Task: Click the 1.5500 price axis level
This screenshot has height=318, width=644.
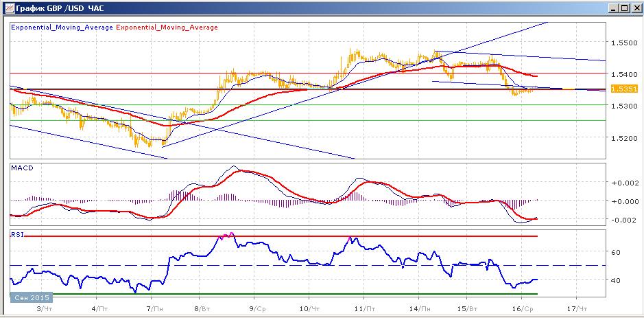Action: (623, 43)
